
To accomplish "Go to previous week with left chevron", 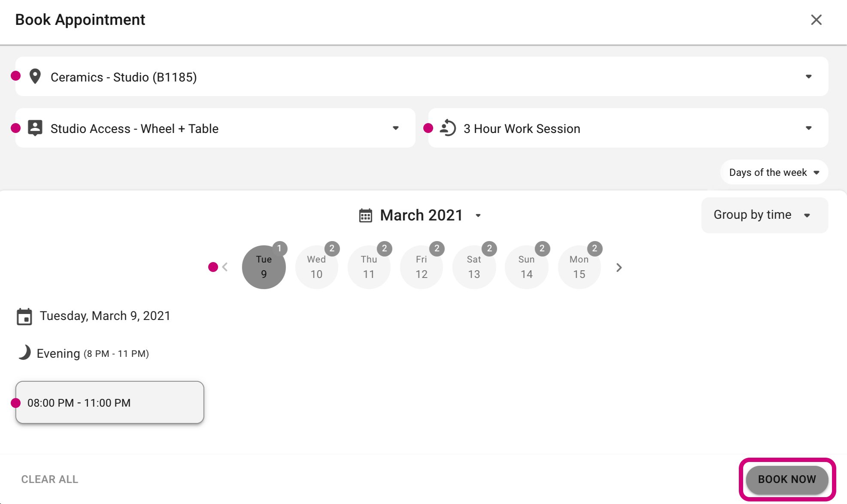I will (x=225, y=267).
